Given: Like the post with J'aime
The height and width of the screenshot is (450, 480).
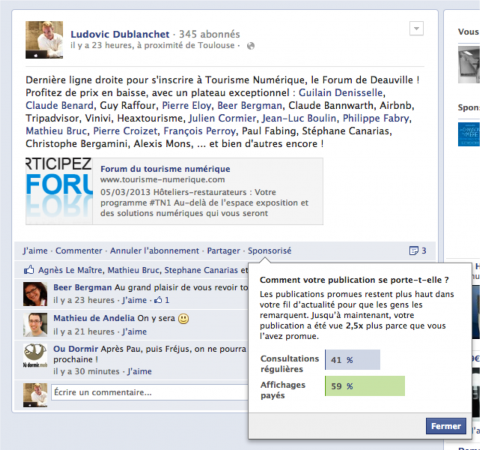Looking at the screenshot, I should 35,251.
